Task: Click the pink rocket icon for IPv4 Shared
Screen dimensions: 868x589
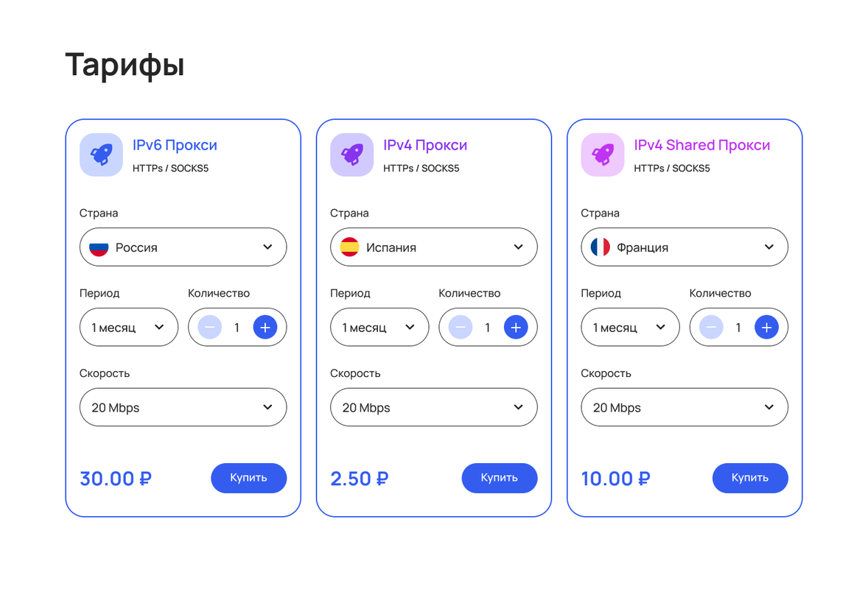Action: [x=603, y=155]
